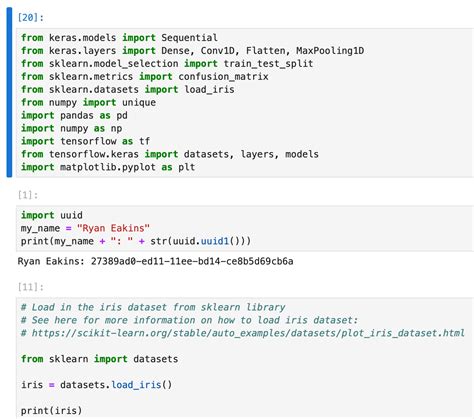Click the 'import uuid' code line
The width and height of the screenshot is (474, 419).
(52, 215)
